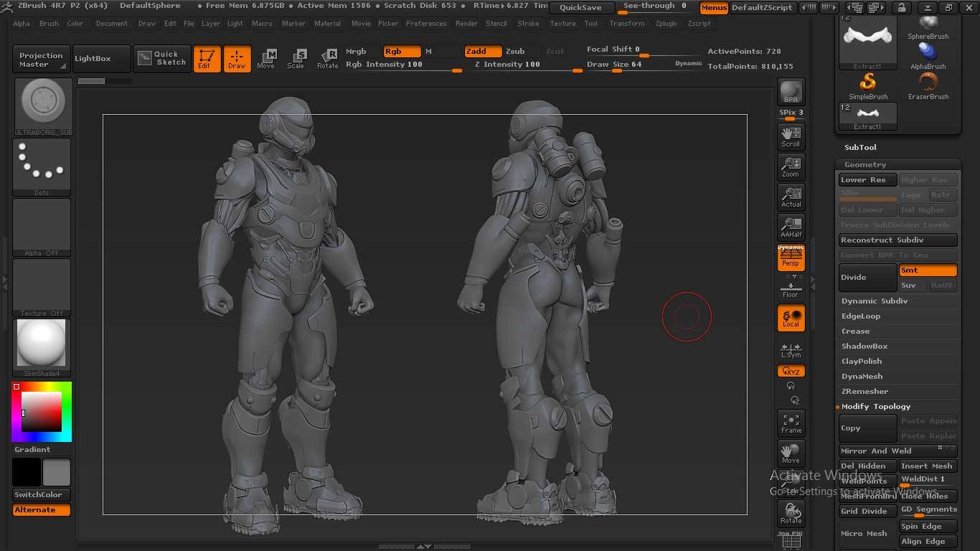Select the Move transform button with M icon
This screenshot has width=980, height=551.
pyautogui.click(x=266, y=59)
